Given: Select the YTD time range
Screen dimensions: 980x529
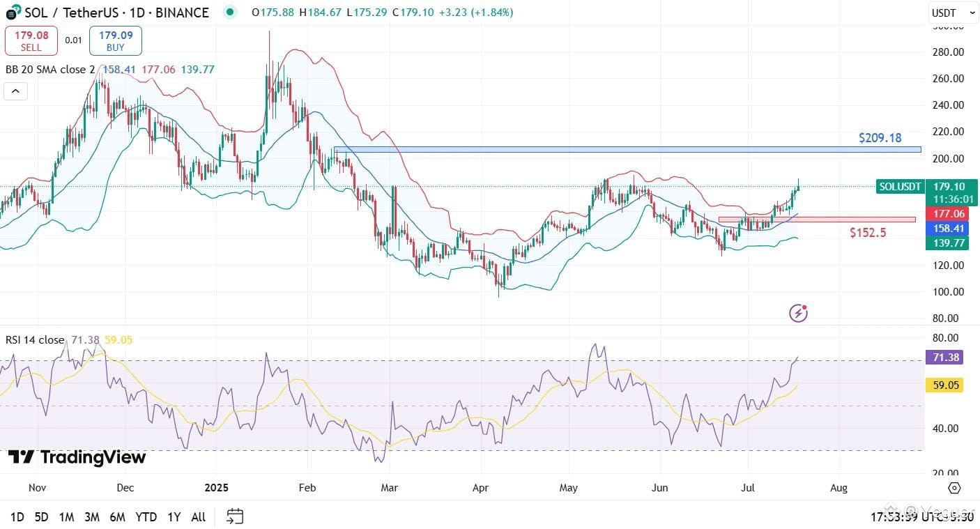Looking at the screenshot, I should click(146, 516).
